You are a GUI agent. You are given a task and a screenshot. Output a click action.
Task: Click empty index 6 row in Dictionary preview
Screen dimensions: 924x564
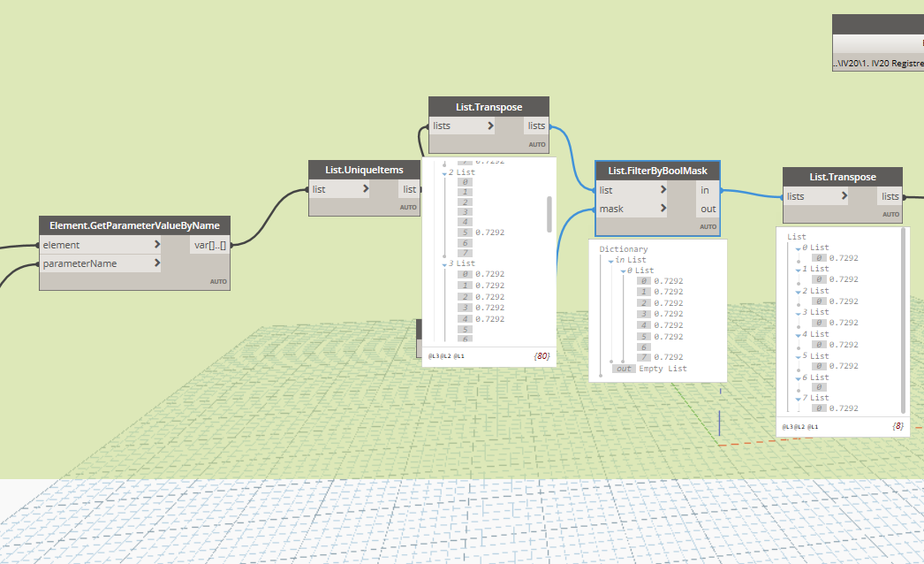[x=643, y=347]
